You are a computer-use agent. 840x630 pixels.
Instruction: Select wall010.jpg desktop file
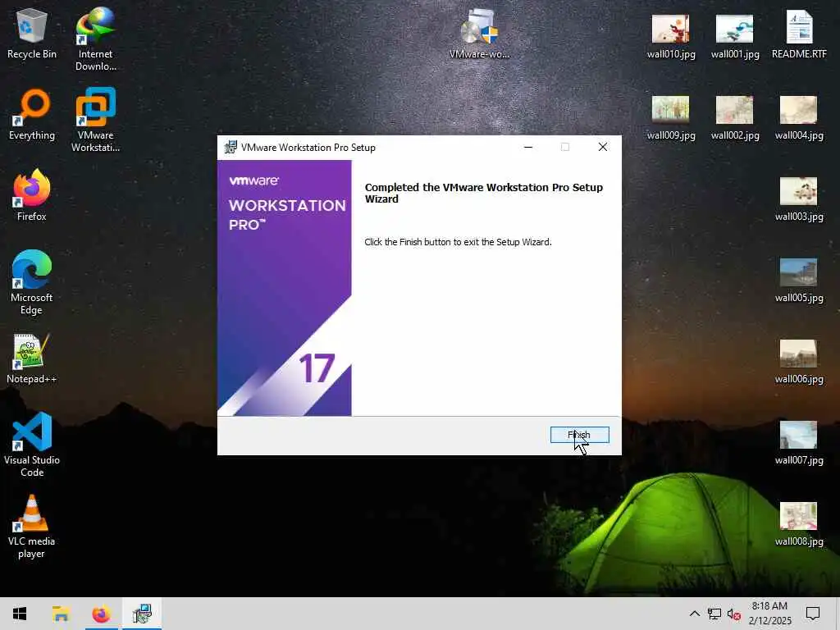pos(671,36)
